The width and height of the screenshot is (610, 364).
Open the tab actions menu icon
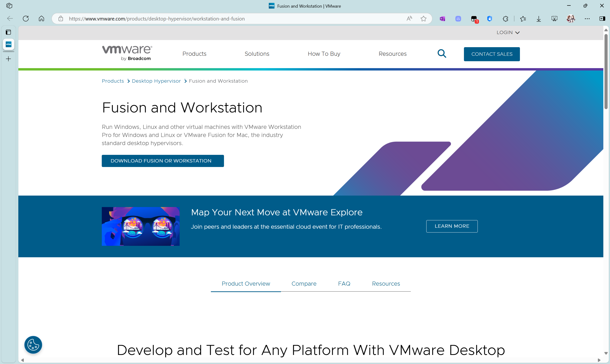pos(8,32)
